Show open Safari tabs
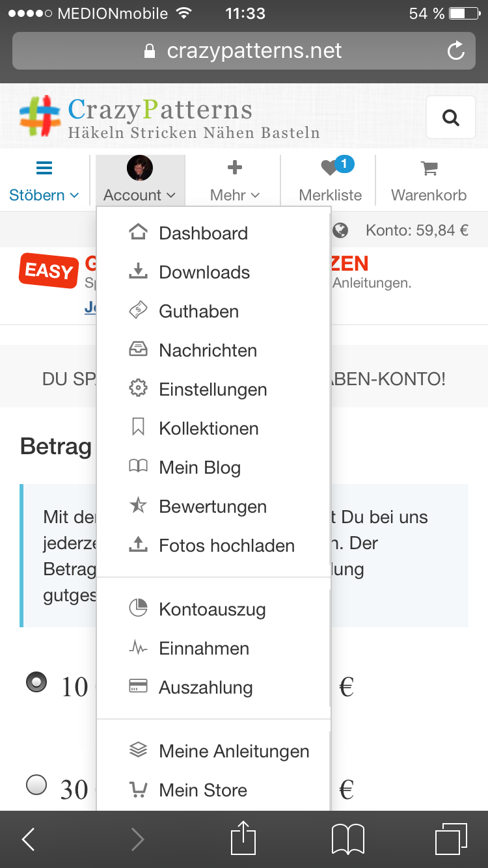Screen dimensions: 488x868 pyautogui.click(x=451, y=839)
